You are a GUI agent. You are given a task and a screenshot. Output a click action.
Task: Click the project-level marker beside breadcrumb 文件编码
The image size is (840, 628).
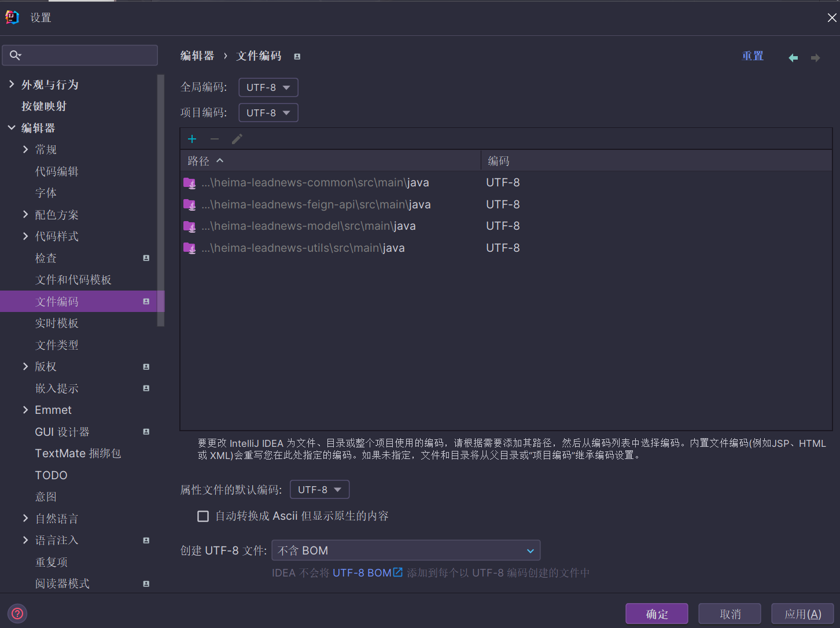297,57
